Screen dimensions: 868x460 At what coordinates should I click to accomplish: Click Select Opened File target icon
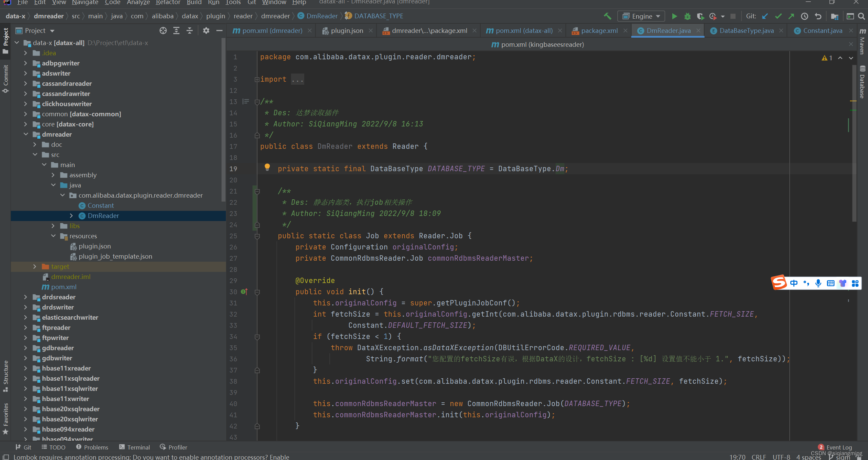pos(163,31)
